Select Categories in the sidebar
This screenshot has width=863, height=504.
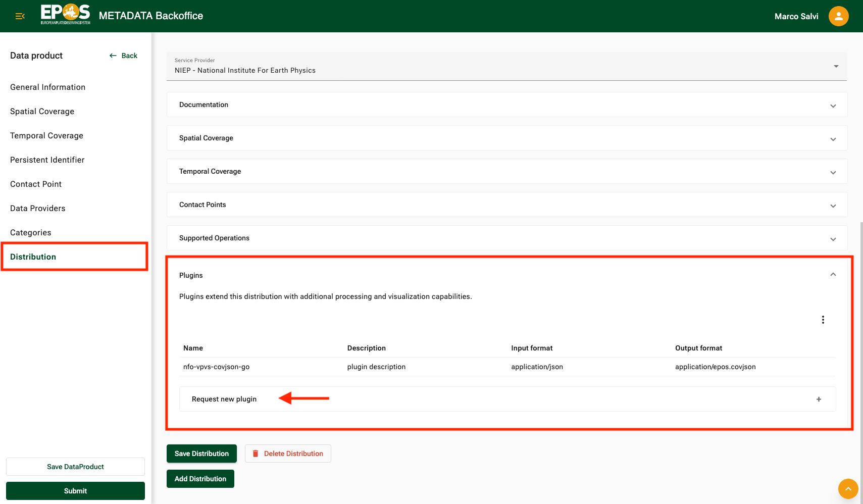click(x=30, y=232)
